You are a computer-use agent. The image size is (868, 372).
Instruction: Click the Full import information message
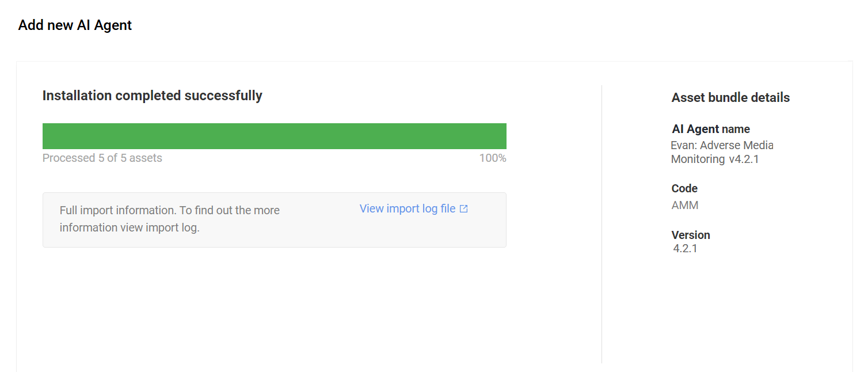170,219
